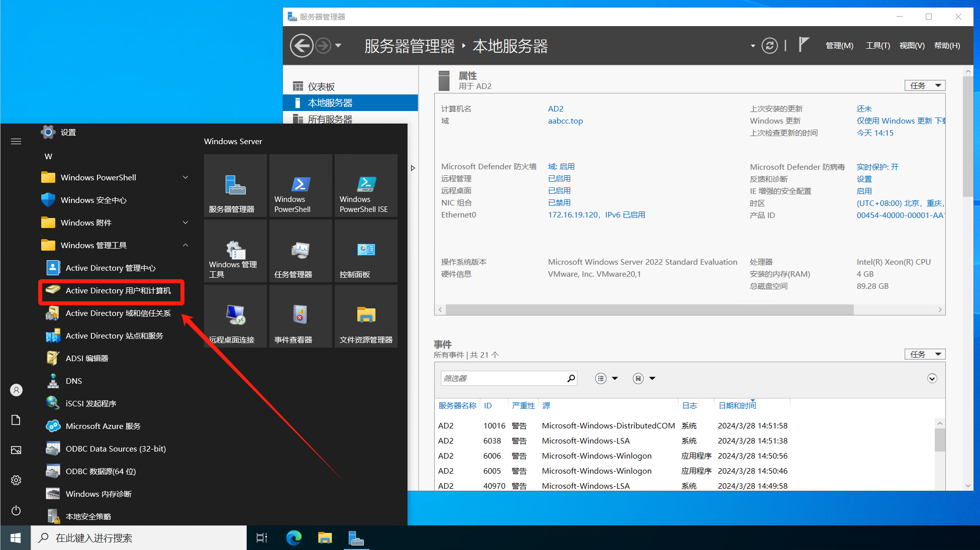Click the refresh icon in Server Manager header
This screenshot has height=550, width=980.
click(769, 46)
